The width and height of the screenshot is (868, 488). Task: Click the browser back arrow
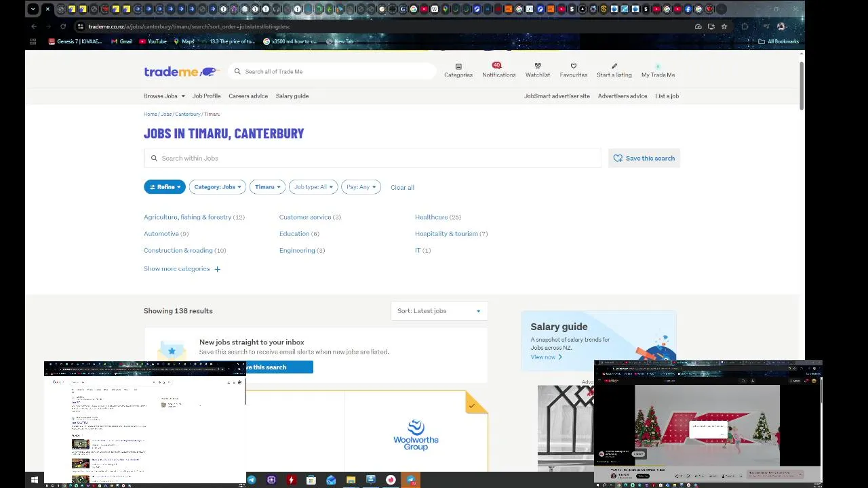pyautogui.click(x=34, y=26)
